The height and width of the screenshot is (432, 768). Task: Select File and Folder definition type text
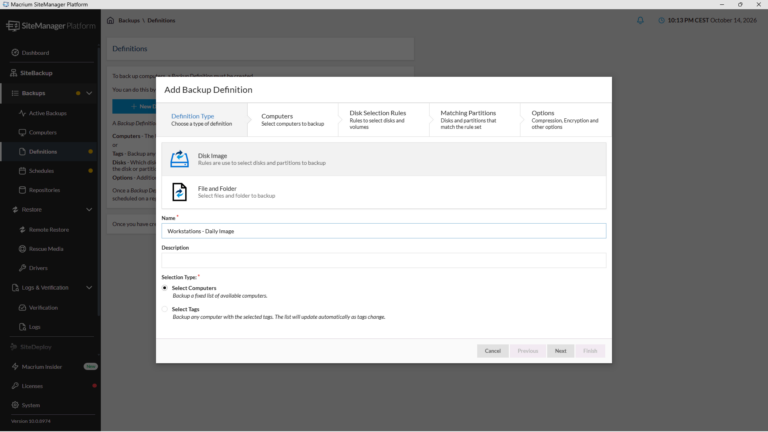pos(217,189)
